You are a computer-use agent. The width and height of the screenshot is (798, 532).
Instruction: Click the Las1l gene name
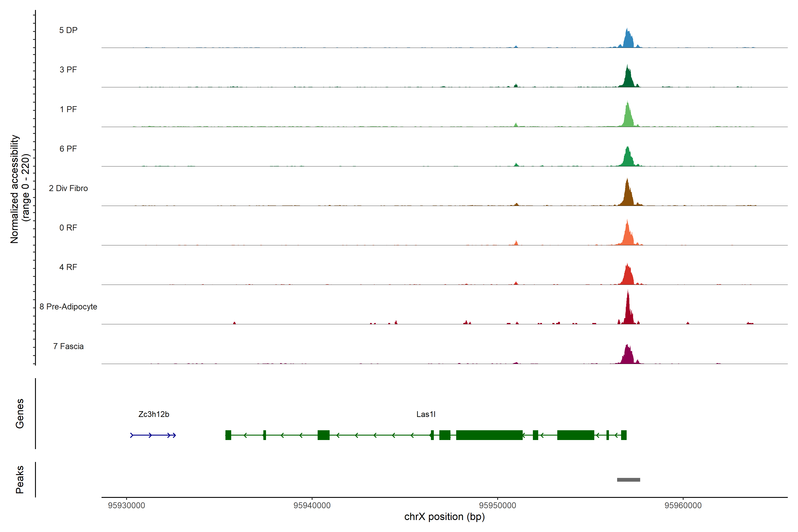point(426,414)
